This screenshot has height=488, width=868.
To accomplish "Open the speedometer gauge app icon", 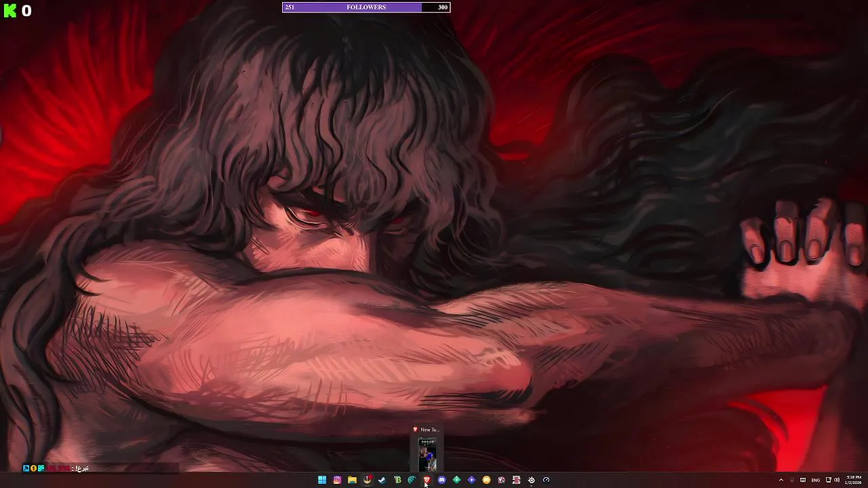I will [x=546, y=480].
